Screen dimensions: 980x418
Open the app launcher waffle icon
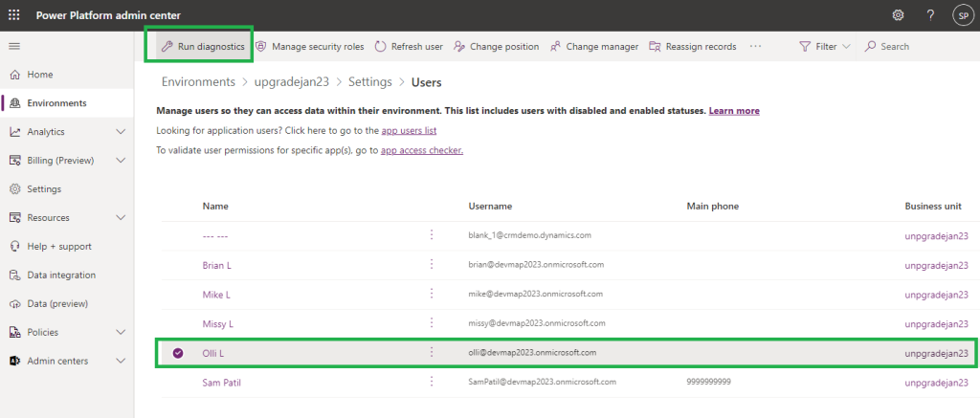(14, 14)
